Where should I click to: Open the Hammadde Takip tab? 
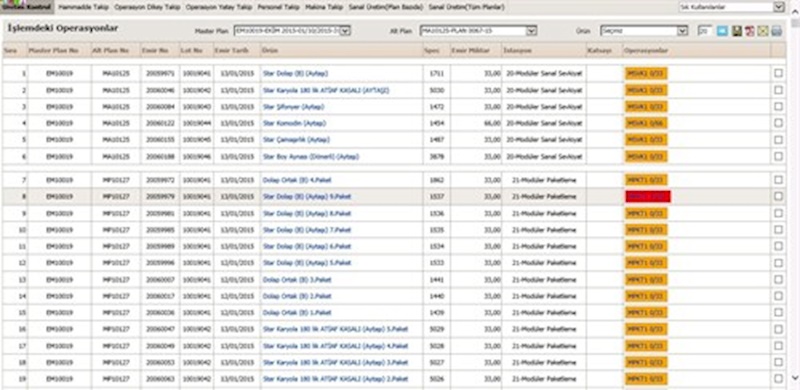(x=84, y=8)
